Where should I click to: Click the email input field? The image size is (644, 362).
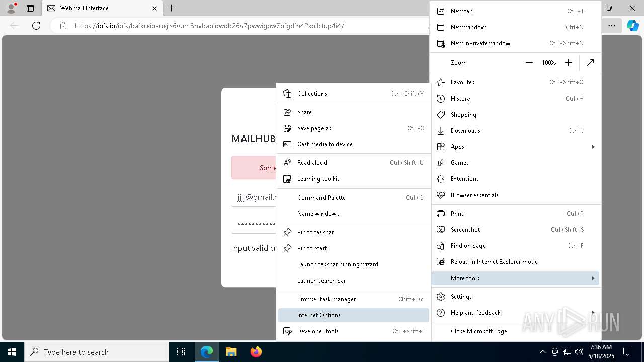point(254,197)
